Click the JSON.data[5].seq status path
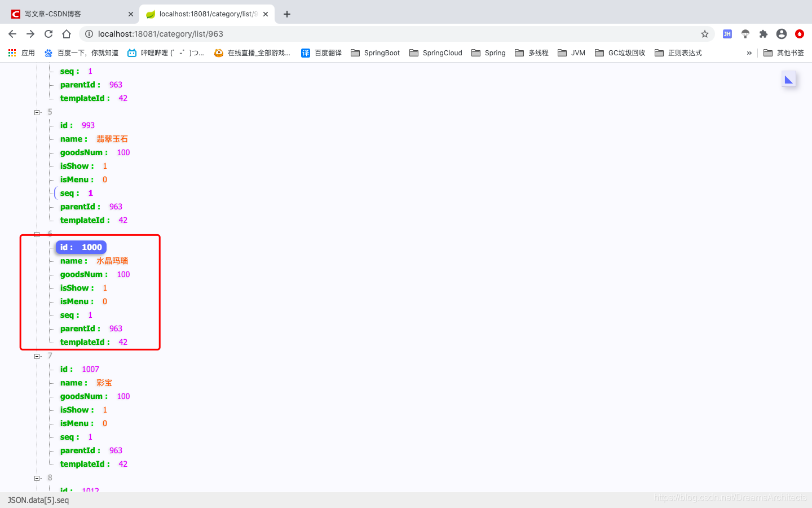The height and width of the screenshot is (508, 812). click(x=38, y=500)
